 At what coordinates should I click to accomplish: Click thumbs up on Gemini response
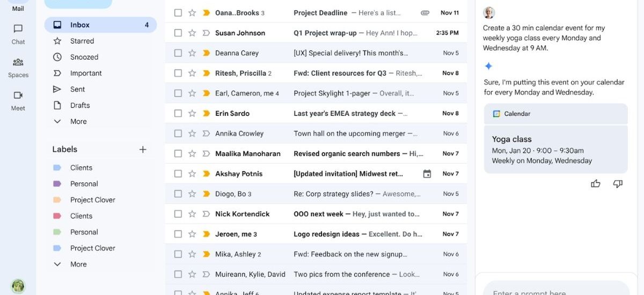(596, 184)
